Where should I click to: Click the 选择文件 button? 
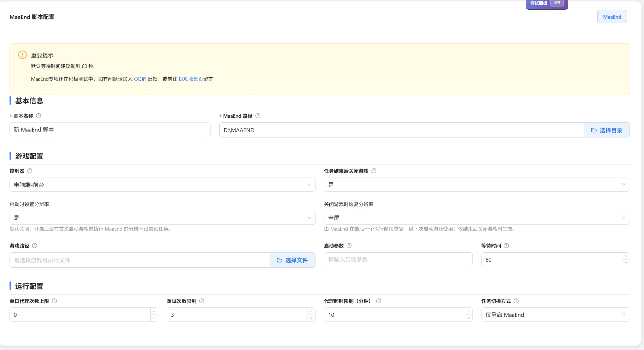tap(292, 260)
